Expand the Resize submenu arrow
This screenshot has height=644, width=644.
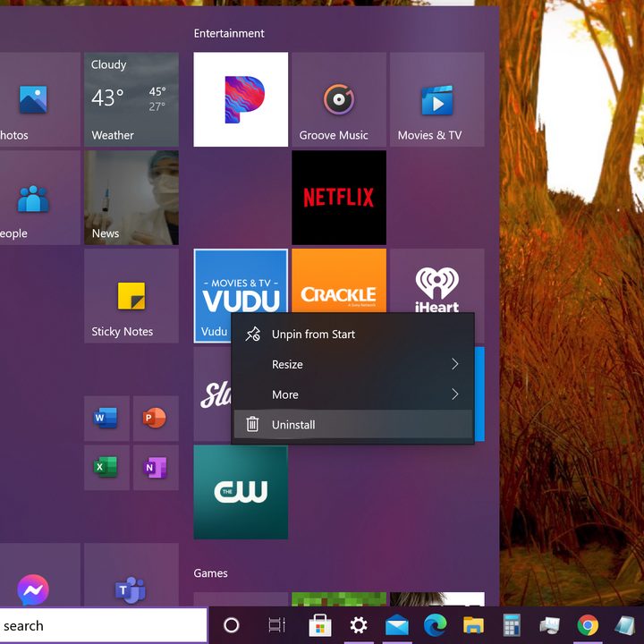(x=454, y=364)
